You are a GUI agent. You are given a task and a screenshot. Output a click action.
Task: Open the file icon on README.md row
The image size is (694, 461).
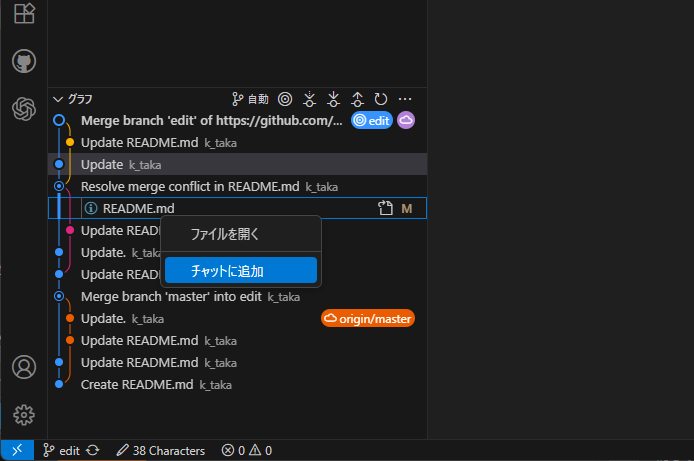[x=384, y=208]
